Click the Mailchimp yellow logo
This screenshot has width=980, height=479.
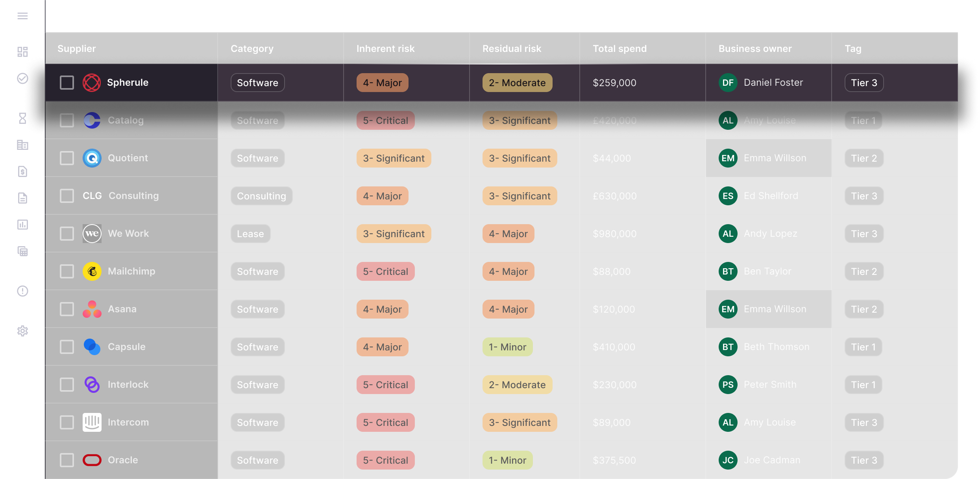(92, 271)
